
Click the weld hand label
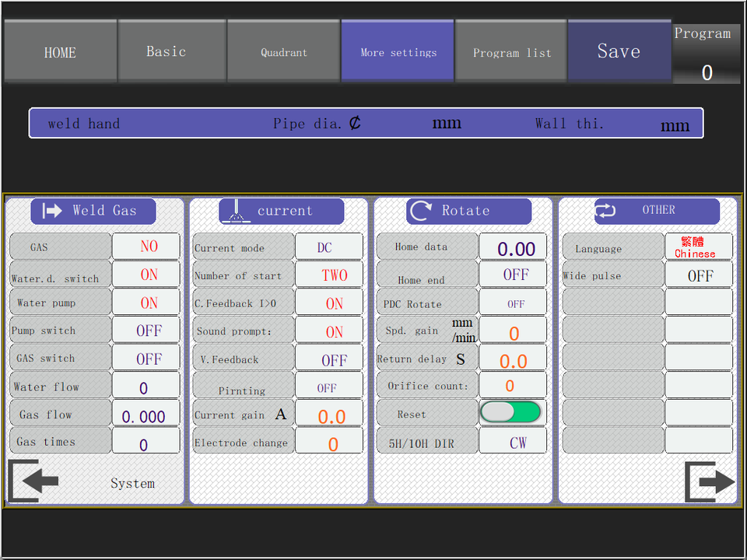(84, 124)
